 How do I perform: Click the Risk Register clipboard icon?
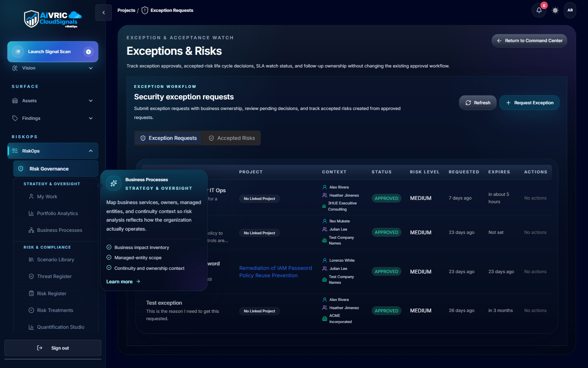click(x=31, y=294)
